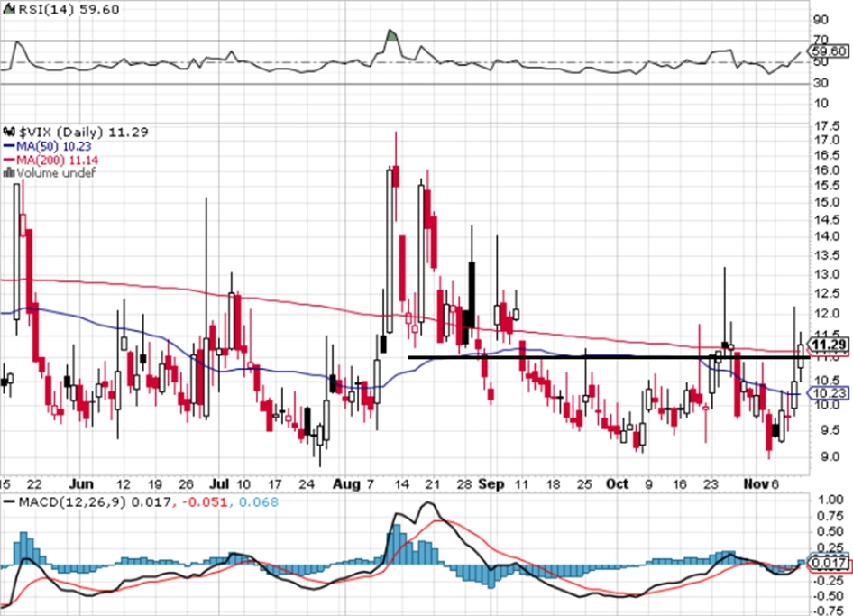This screenshot has height=616, width=853.
Task: Click the RSI(14) indicator icon
Action: click(10, 10)
